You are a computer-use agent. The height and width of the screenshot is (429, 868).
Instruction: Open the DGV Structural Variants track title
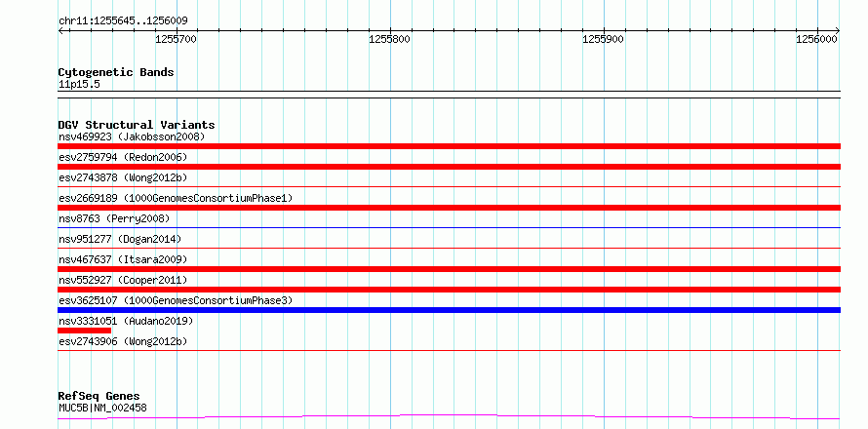tap(137, 125)
